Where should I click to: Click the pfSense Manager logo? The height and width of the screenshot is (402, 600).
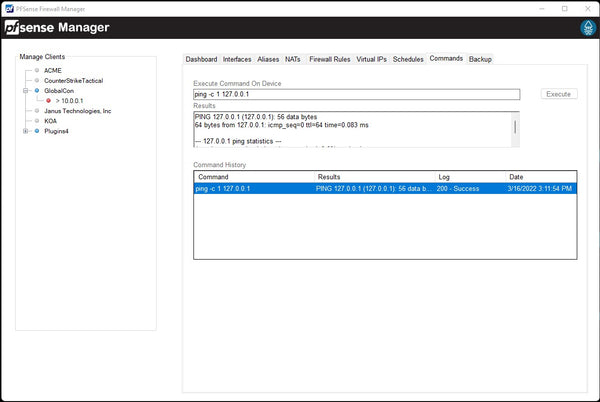[x=57, y=28]
